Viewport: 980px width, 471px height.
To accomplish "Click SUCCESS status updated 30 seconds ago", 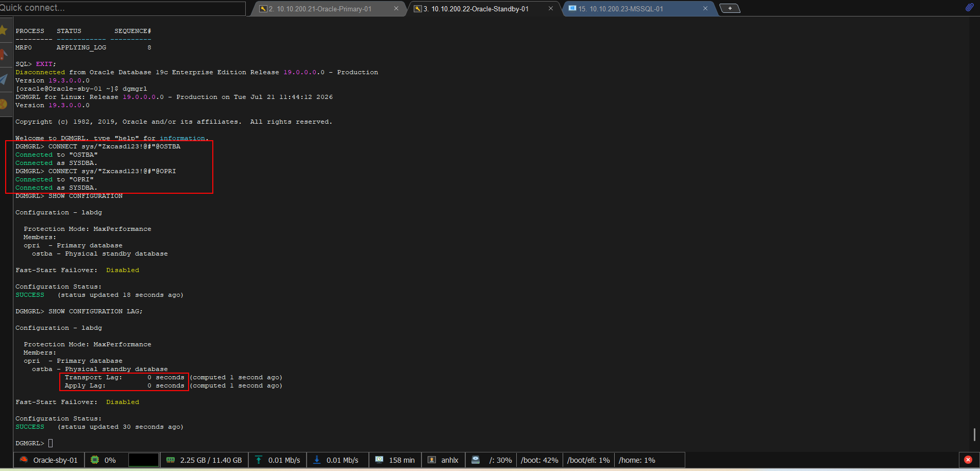I will tap(99, 427).
